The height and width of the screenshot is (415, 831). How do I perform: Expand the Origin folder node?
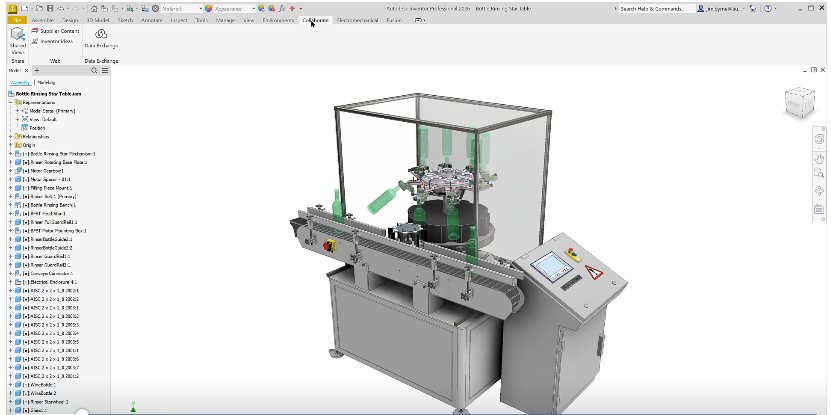tap(10, 145)
